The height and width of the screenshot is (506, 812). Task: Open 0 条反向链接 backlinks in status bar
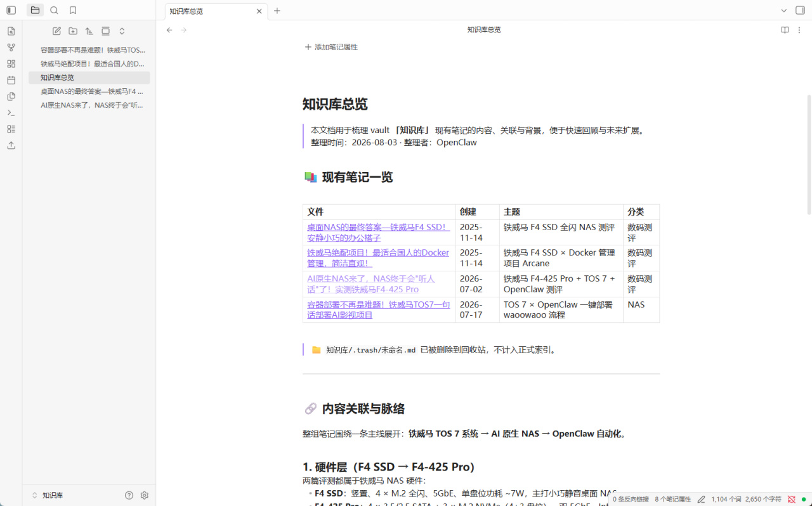pos(631,500)
